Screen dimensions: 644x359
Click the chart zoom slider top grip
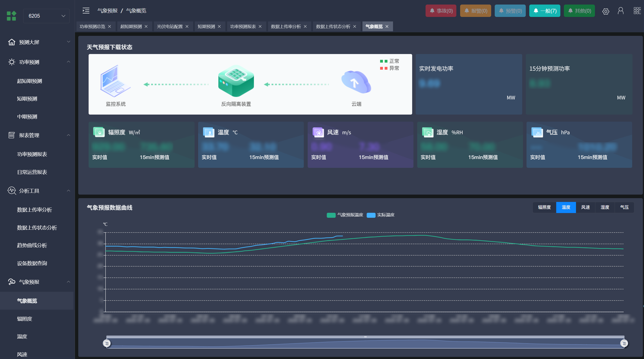(x=365, y=337)
